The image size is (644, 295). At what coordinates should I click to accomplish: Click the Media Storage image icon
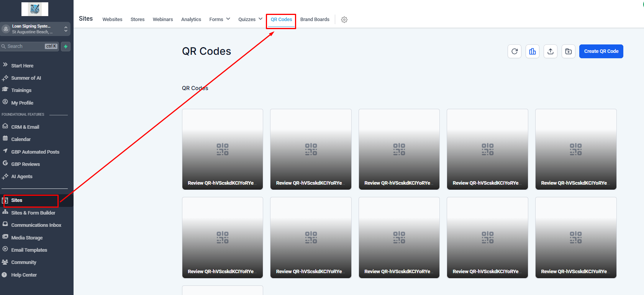(x=5, y=237)
